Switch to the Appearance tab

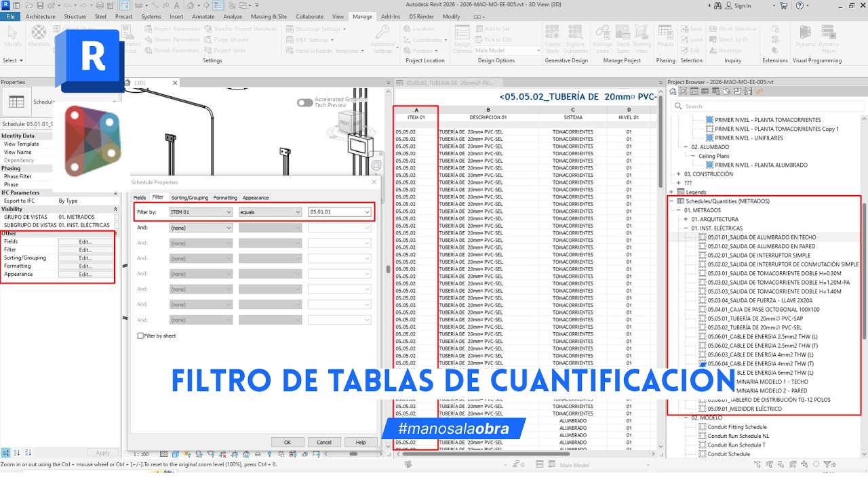256,197
